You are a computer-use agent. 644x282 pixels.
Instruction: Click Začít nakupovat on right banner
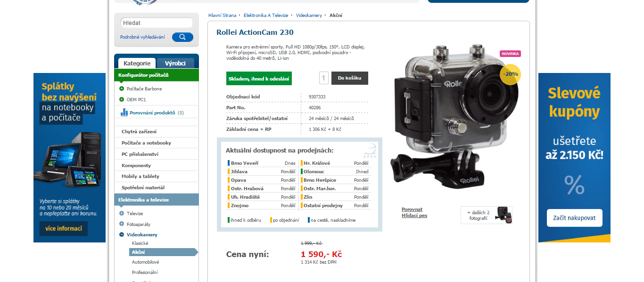coord(574,218)
